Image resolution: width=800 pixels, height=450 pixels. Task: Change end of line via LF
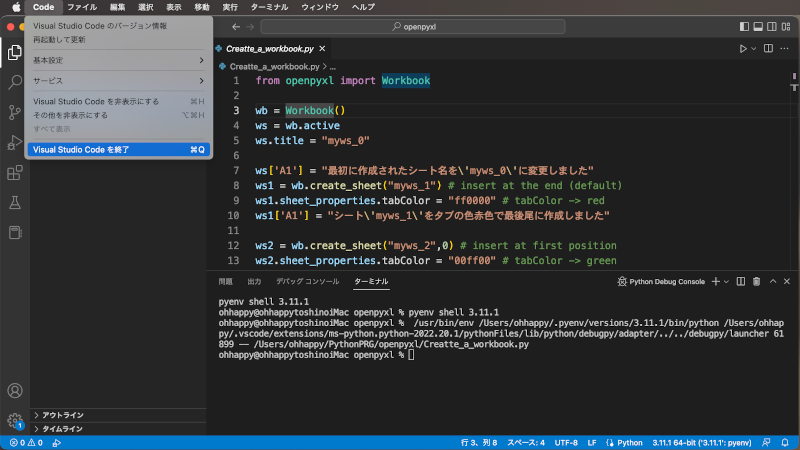[592, 443]
